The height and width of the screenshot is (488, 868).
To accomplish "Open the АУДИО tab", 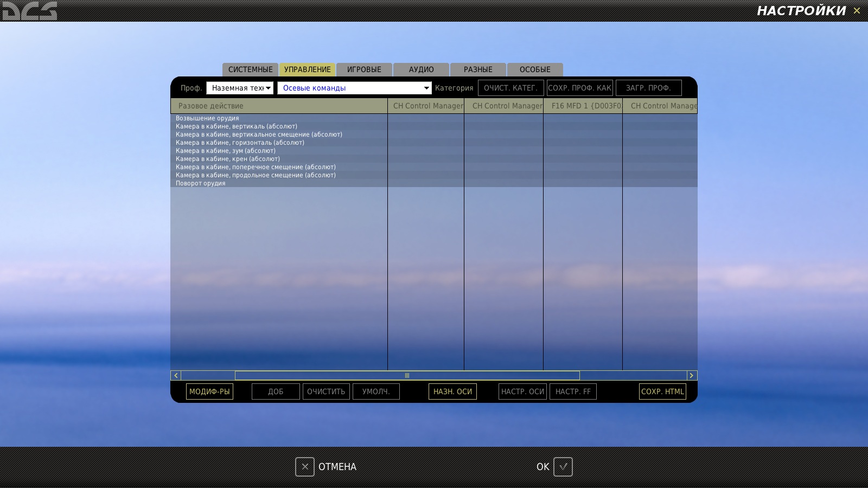I will click(x=421, y=69).
